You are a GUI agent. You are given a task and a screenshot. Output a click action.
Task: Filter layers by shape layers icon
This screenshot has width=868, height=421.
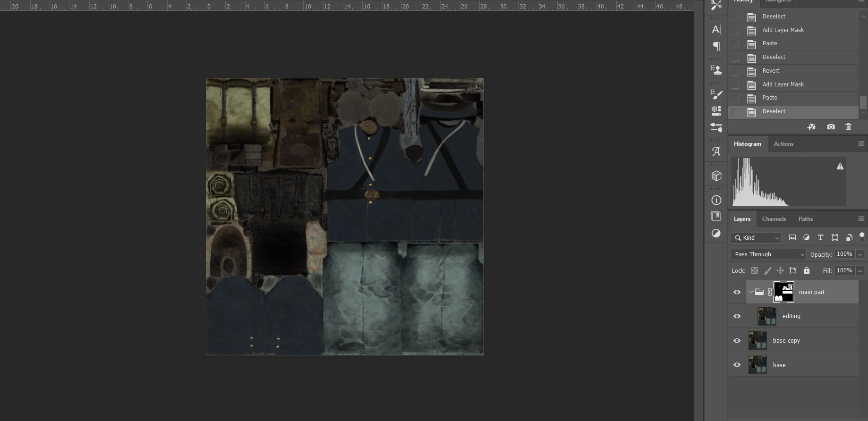[x=835, y=237]
